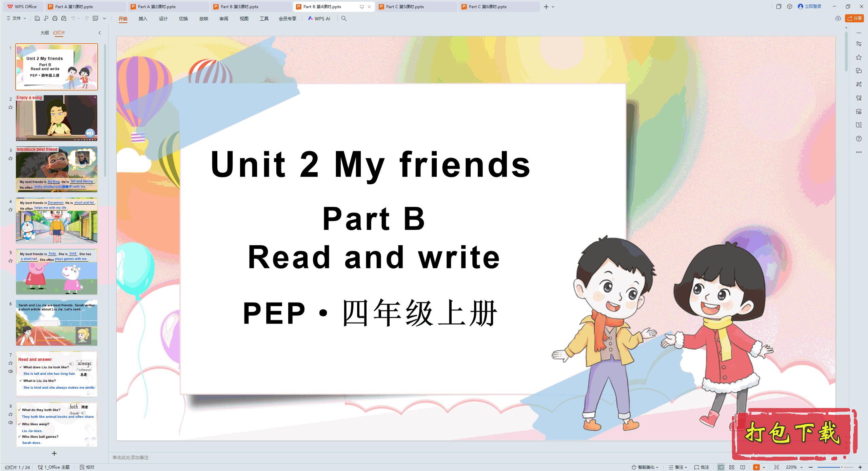Viewport: 868px width, 471px height.
Task: Switch to 大纲 outline panel view
Action: click(x=44, y=33)
